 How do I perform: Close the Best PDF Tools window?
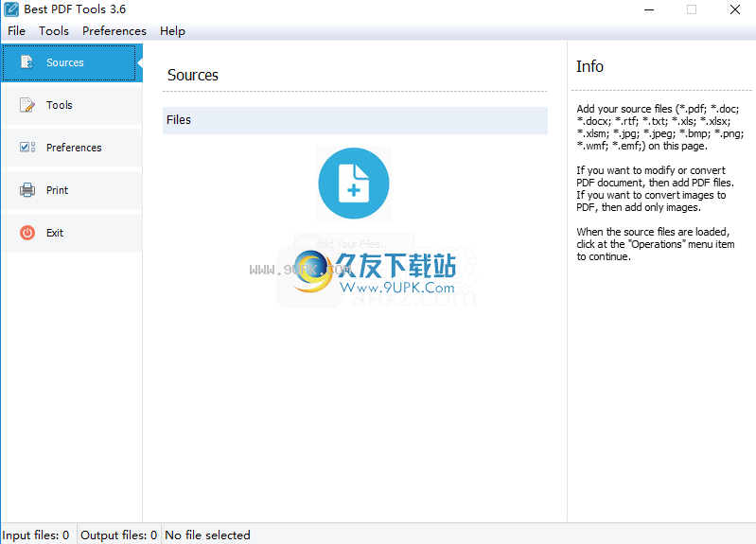pyautogui.click(x=735, y=9)
